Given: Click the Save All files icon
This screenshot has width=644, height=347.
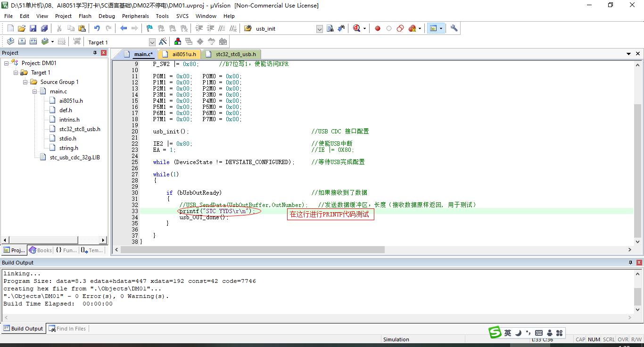Looking at the screenshot, I should coord(44,28).
